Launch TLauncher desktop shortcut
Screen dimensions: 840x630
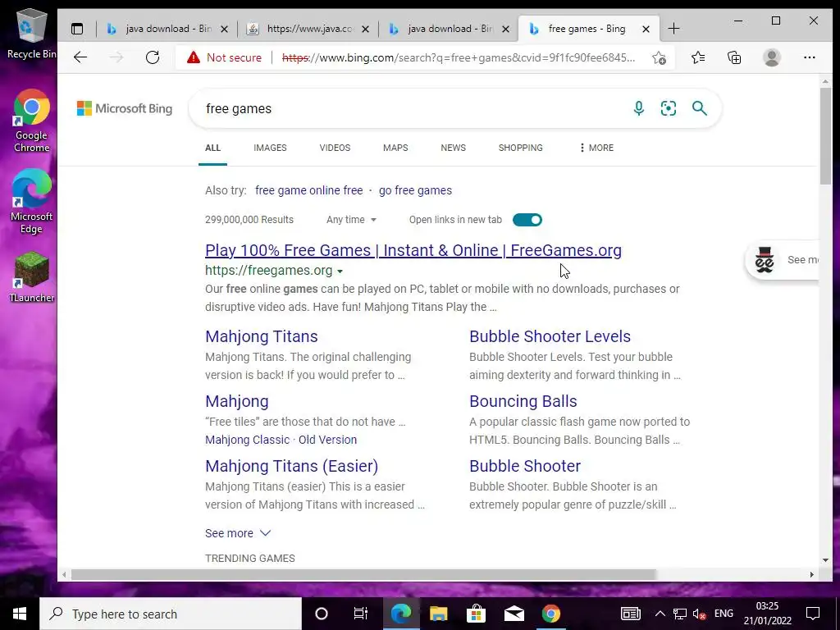click(x=32, y=277)
